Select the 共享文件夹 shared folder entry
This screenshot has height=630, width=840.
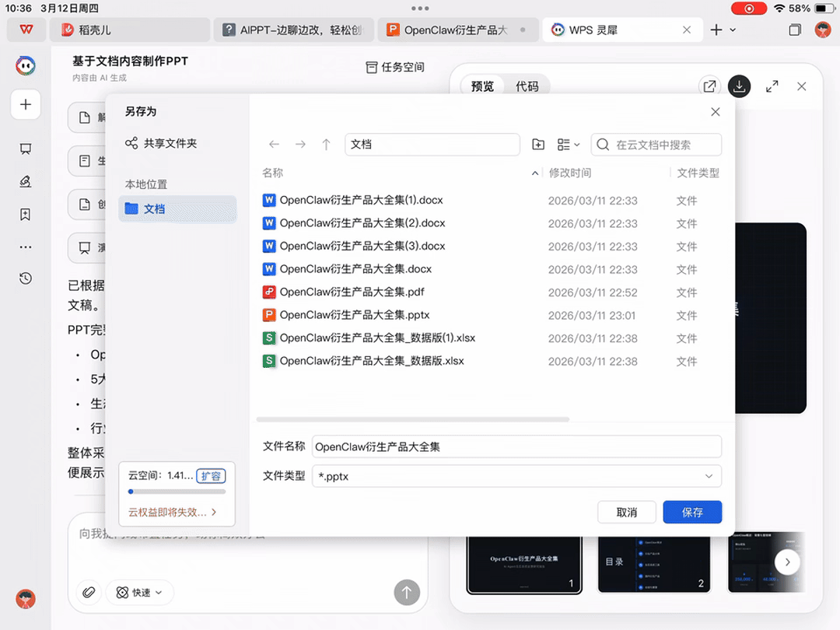click(161, 143)
